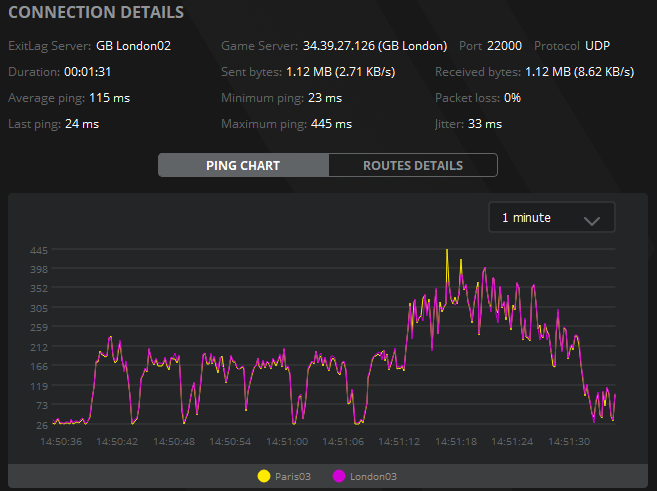Click the yellow Paris03 legend dot

[264, 476]
